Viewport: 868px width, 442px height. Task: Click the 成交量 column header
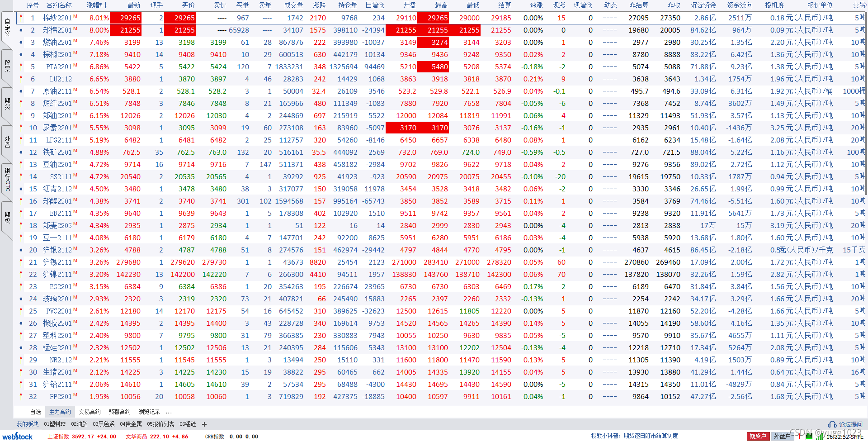pos(293,5)
